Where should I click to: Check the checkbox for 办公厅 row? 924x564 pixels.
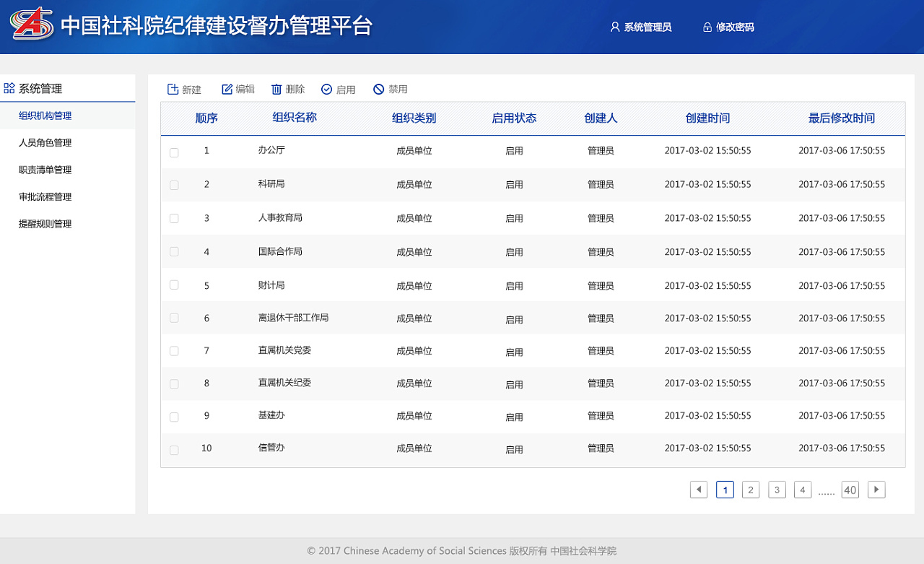tap(174, 152)
